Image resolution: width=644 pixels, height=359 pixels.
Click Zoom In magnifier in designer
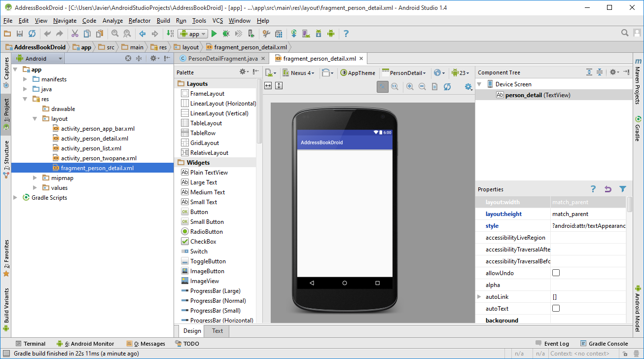click(410, 87)
